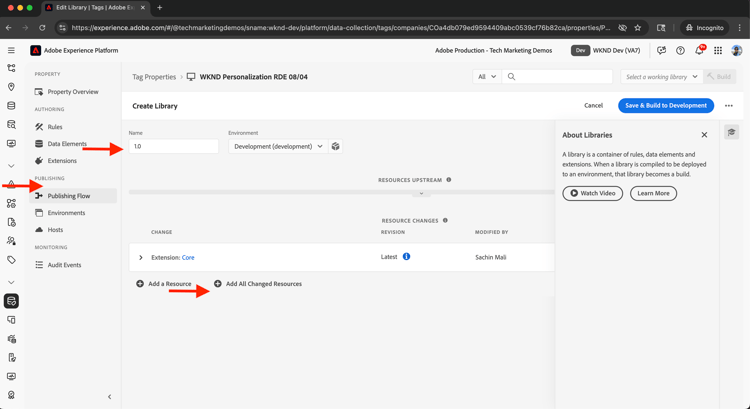Screen dimensions: 750x409
Task: Open the more options ellipsis menu
Action: 728,105
